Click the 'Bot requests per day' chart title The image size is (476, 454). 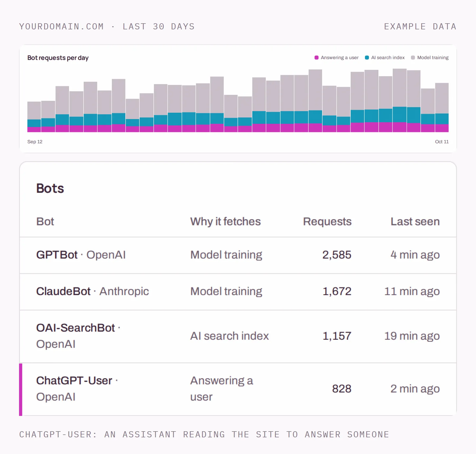(x=58, y=58)
